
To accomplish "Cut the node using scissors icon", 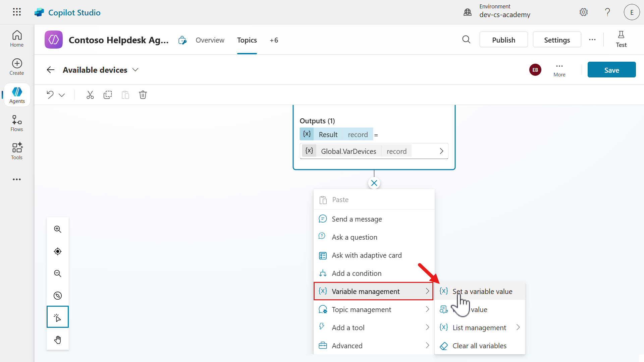I will [x=90, y=95].
